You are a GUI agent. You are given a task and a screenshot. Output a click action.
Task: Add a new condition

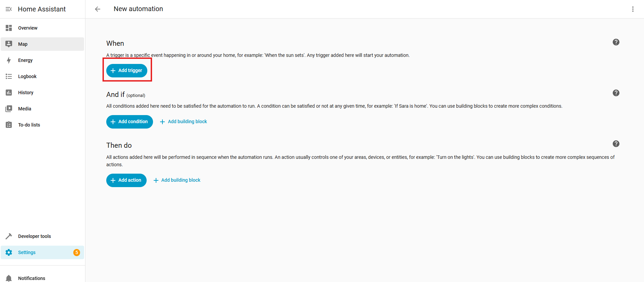[129, 122]
